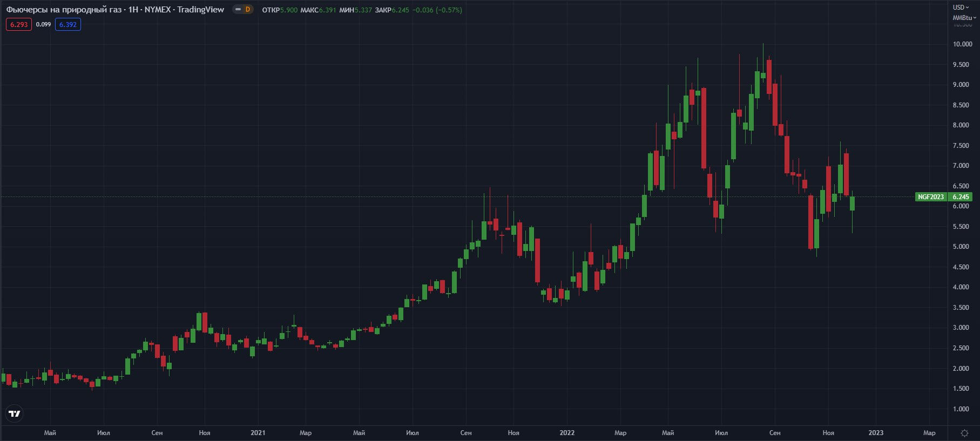Click the current price tag 6.245
The width and height of the screenshot is (980, 441).
(x=960, y=197)
